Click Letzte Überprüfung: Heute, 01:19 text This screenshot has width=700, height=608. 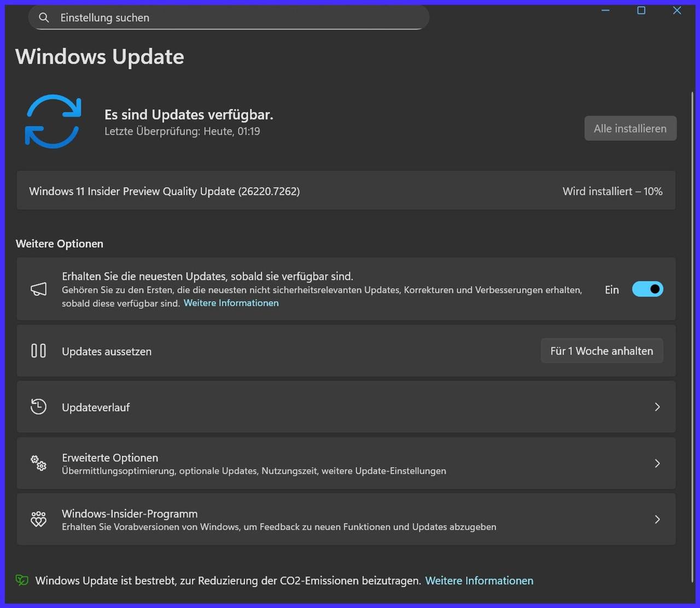coord(182,131)
